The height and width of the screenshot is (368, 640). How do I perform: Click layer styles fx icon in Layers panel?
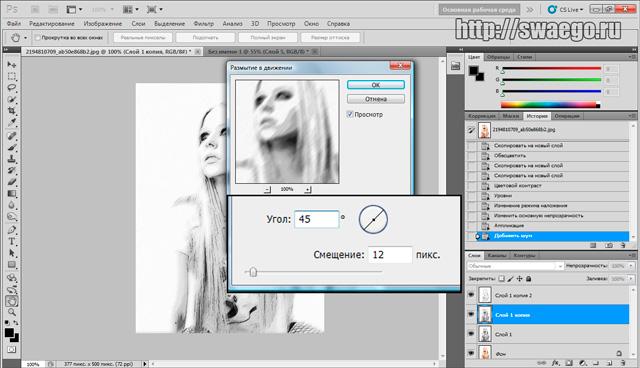[556, 363]
